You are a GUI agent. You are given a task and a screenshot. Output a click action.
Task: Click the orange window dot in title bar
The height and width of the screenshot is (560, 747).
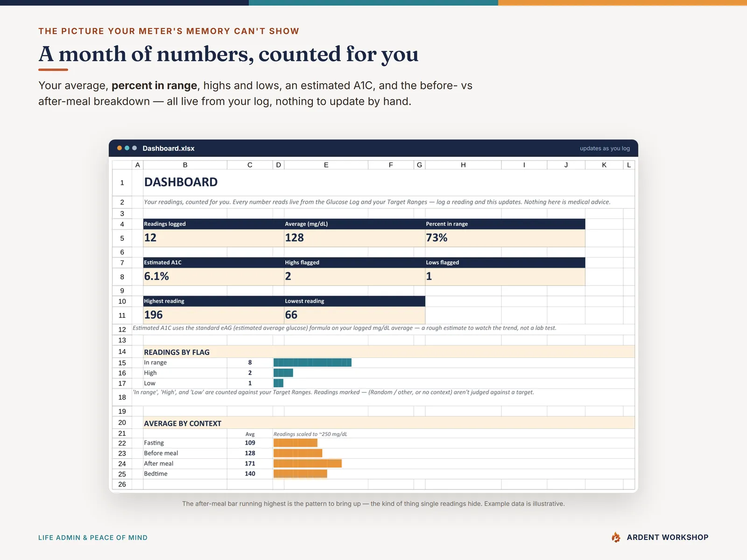click(120, 148)
